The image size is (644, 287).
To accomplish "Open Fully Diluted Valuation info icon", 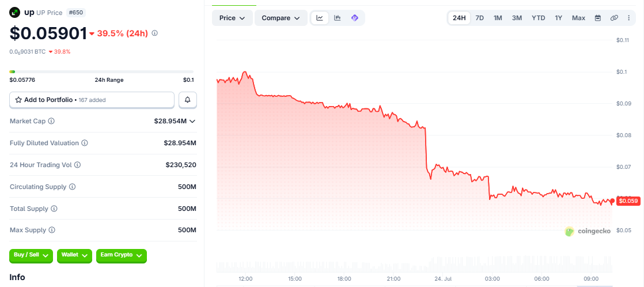I will point(84,143).
